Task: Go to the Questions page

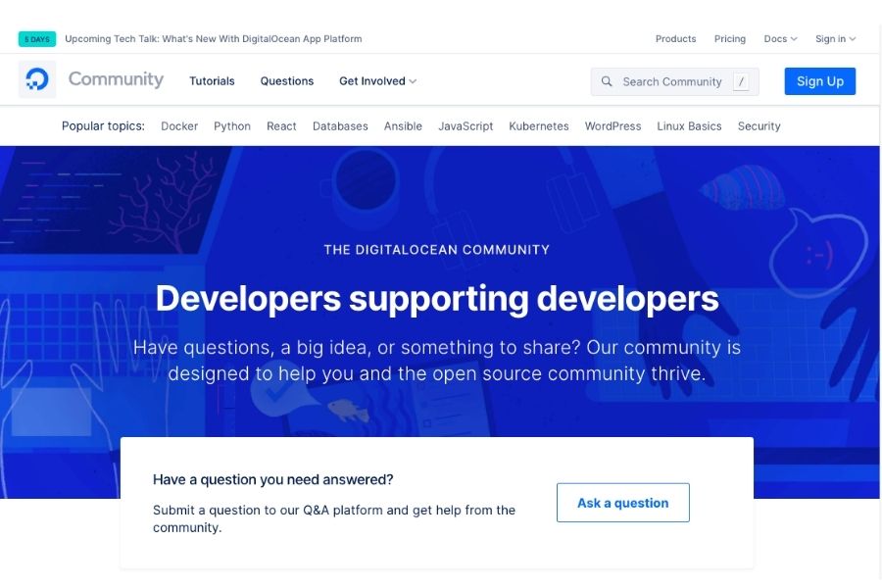Action: coord(287,81)
